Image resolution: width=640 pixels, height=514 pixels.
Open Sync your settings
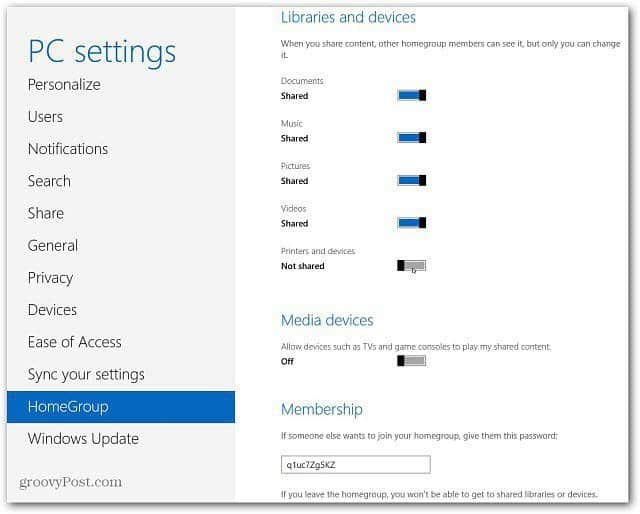point(86,375)
